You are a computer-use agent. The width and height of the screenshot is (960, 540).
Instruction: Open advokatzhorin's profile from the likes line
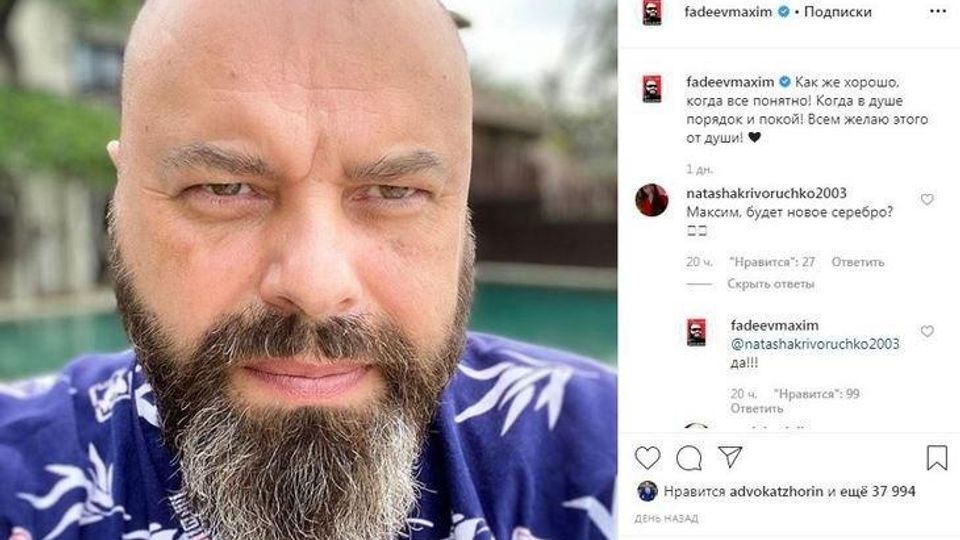tap(776, 491)
